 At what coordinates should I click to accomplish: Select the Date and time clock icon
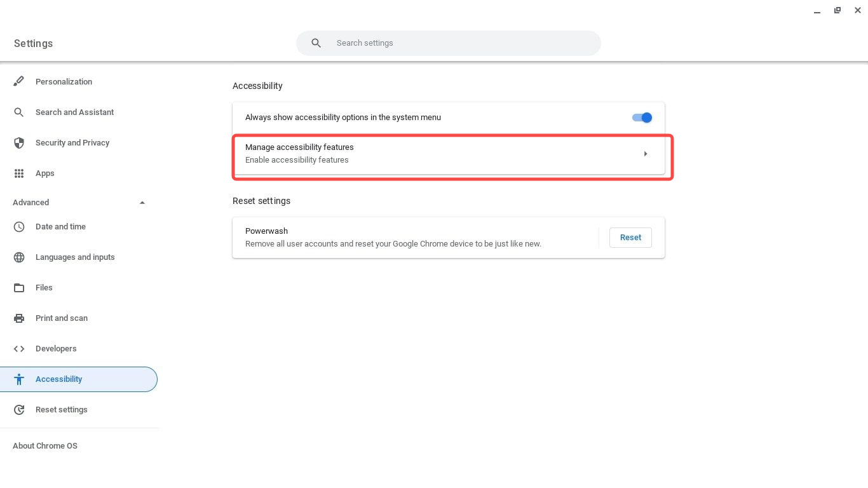[x=19, y=226]
